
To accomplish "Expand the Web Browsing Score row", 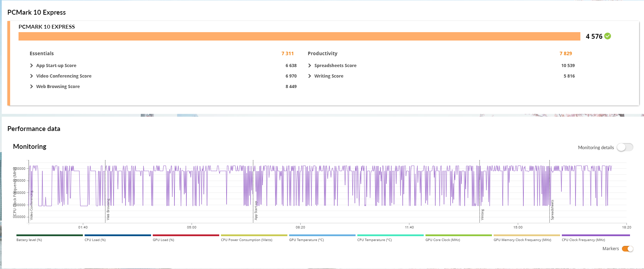I will pyautogui.click(x=31, y=86).
